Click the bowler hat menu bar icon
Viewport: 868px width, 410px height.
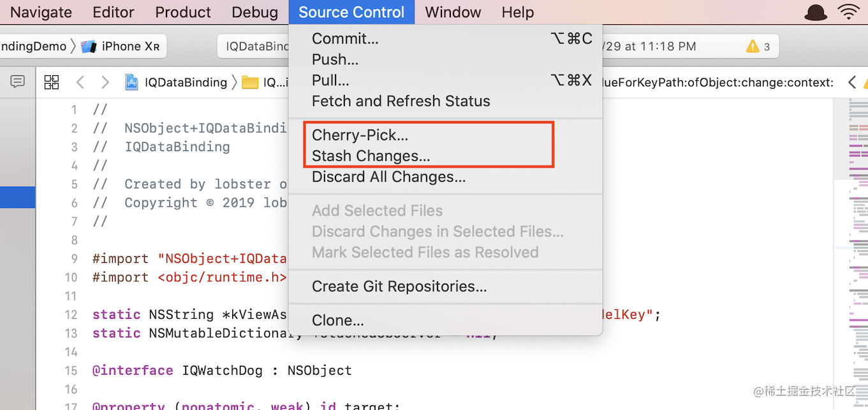point(816,12)
